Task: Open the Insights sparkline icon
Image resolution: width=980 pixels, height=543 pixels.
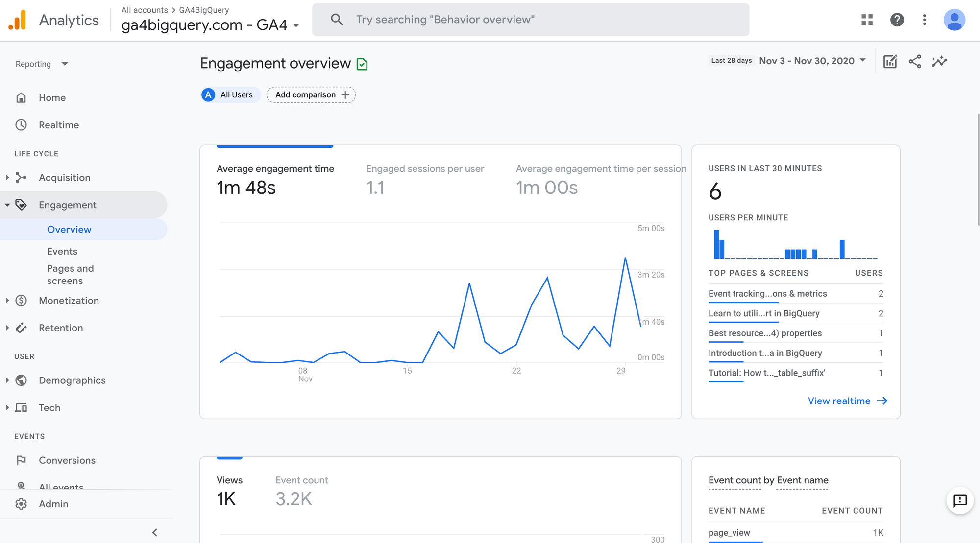Action: 939,61
